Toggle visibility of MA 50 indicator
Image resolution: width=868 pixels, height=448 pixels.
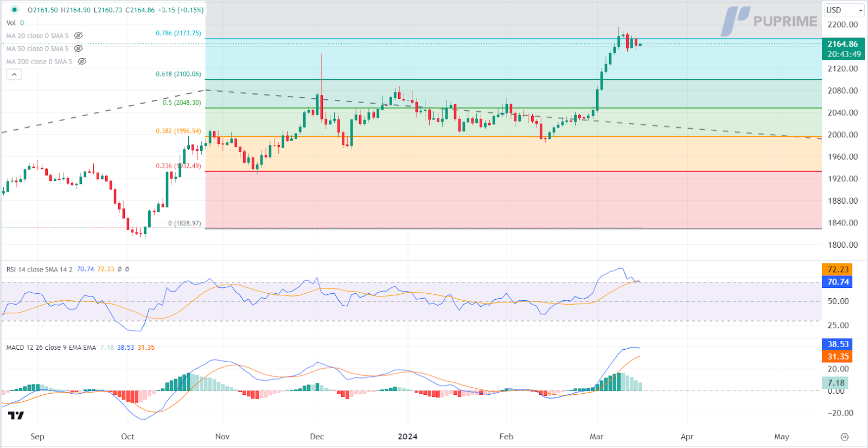[x=78, y=49]
